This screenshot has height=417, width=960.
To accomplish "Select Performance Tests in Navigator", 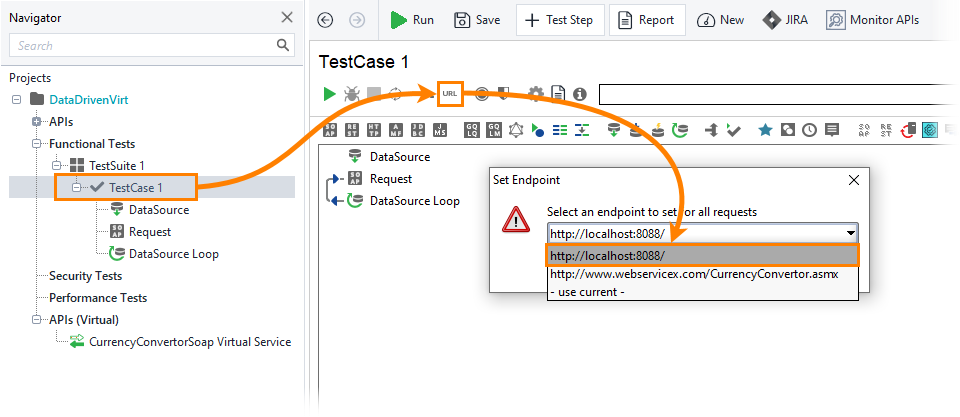I will (98, 298).
